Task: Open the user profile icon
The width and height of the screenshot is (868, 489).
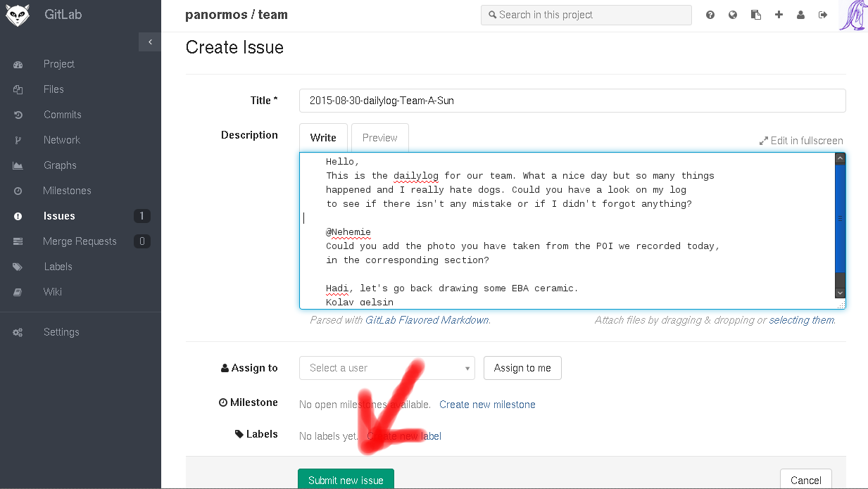Action: [x=800, y=15]
